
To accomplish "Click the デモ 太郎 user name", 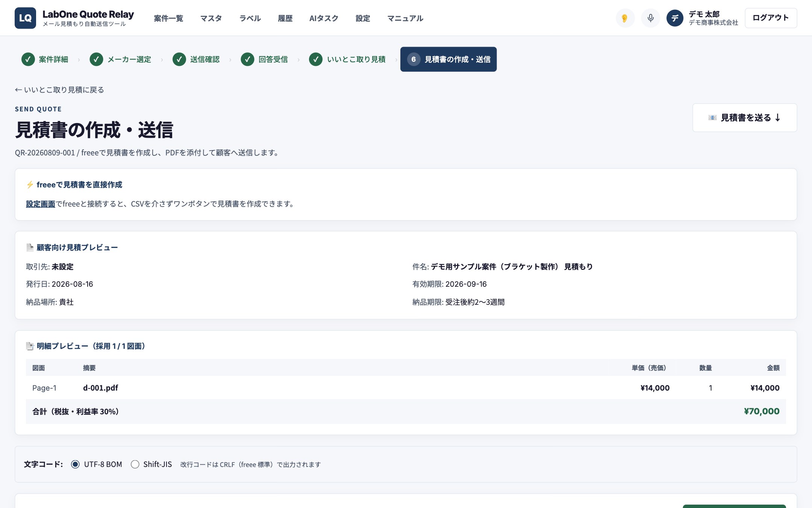I will (704, 14).
